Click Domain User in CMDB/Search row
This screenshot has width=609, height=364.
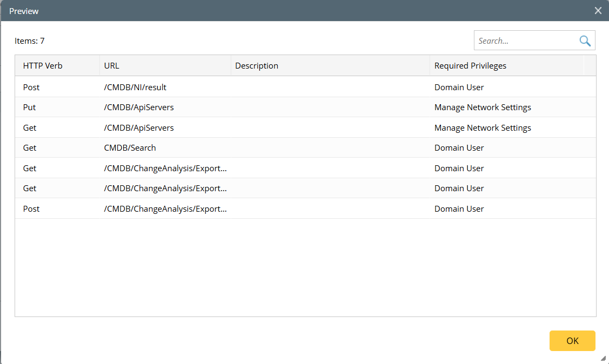coord(459,148)
